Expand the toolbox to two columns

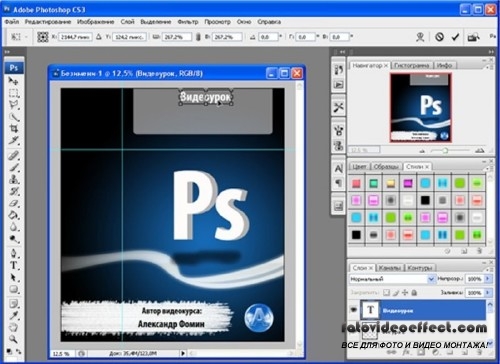(x=7, y=52)
